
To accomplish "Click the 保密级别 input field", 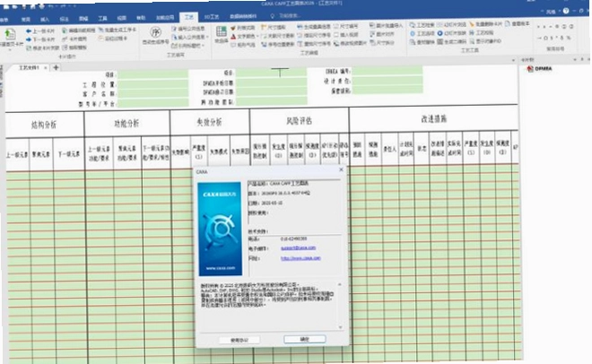I will tap(387, 90).
